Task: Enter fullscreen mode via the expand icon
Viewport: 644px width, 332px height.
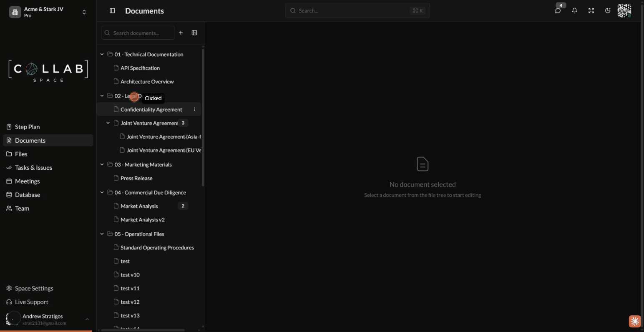Action: pyautogui.click(x=591, y=10)
